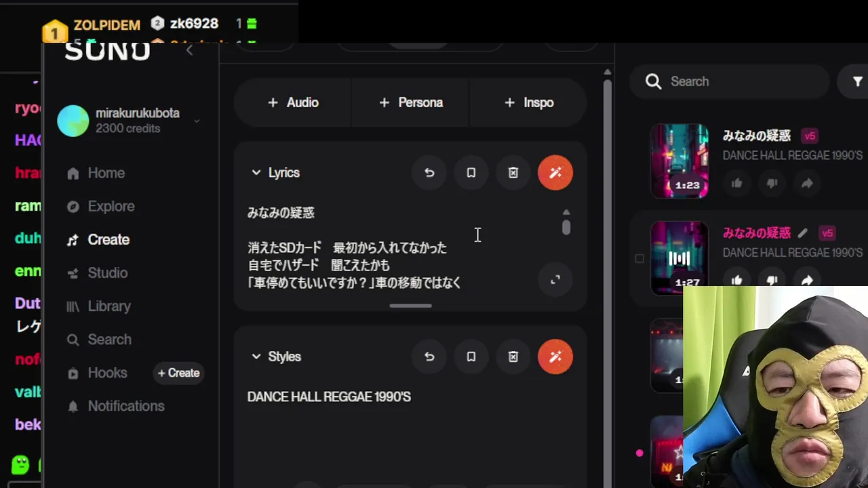This screenshot has height=488, width=868.
Task: Click the ZOLPIDEM name in the overlay
Action: pyautogui.click(x=107, y=25)
